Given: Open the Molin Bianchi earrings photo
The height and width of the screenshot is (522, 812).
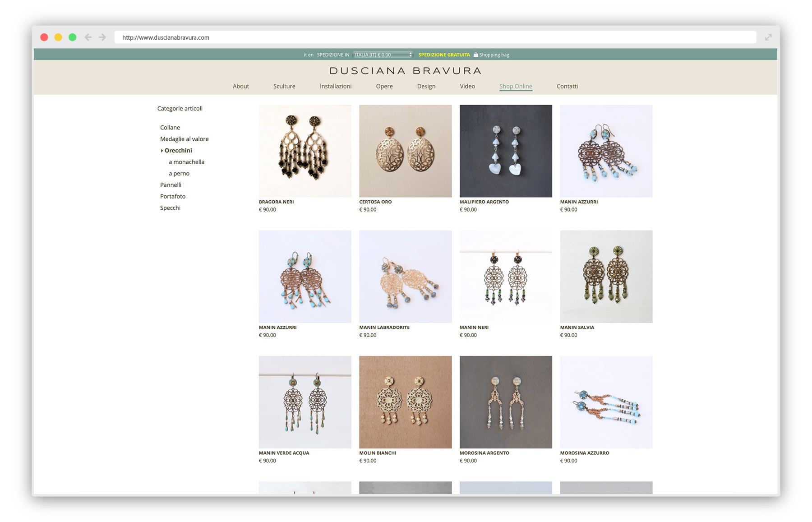Looking at the screenshot, I should coord(406,402).
